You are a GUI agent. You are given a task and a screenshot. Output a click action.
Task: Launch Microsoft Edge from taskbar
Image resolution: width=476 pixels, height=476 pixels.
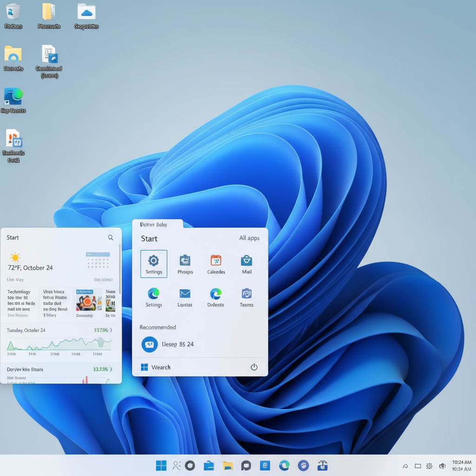tap(284, 465)
